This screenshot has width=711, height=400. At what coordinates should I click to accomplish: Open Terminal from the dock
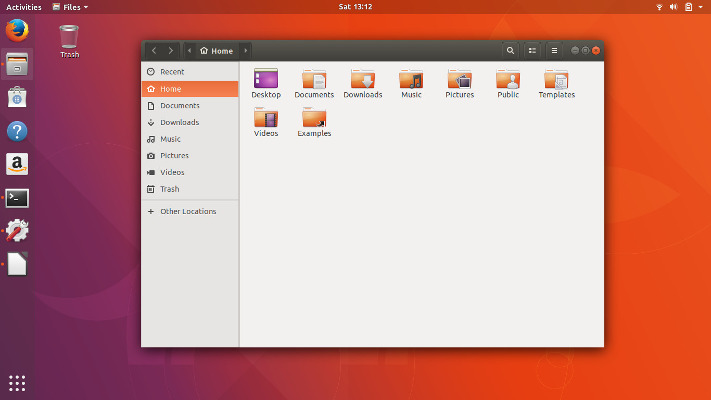17,198
